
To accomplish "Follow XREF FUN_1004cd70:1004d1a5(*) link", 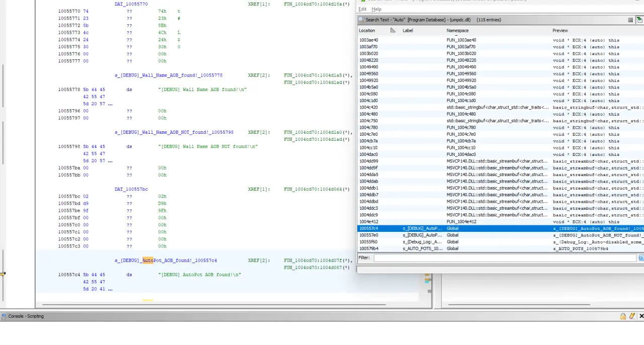I will 317,75.
